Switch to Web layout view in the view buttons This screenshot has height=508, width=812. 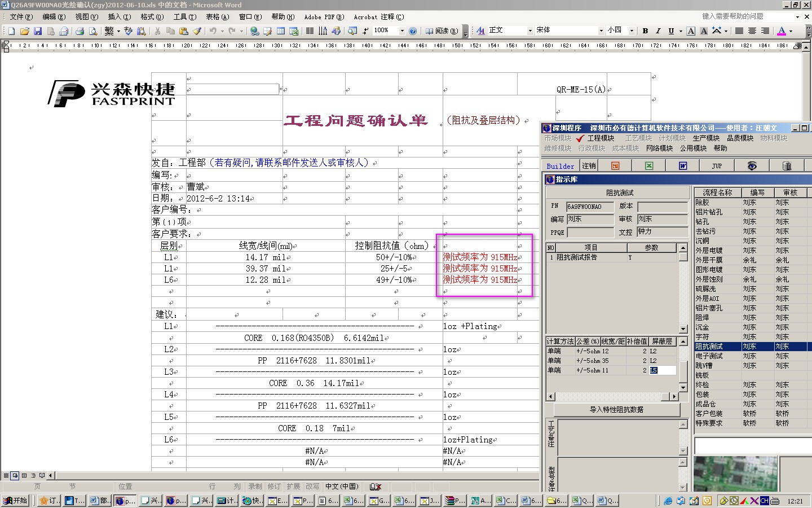coord(15,476)
